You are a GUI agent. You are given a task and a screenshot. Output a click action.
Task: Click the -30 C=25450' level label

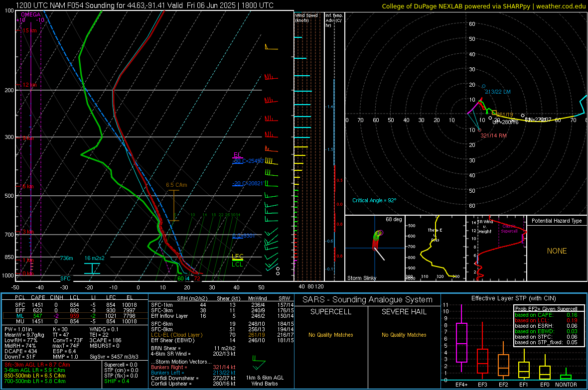coord(248,161)
